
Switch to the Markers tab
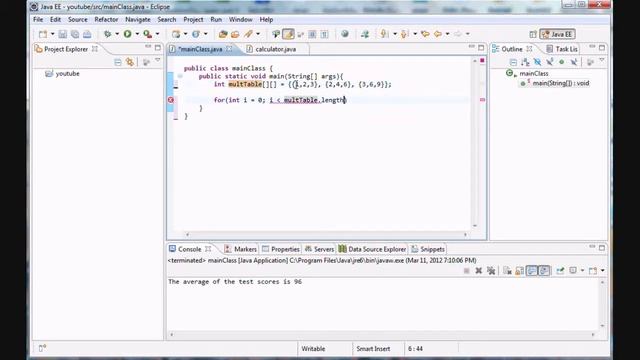241,249
